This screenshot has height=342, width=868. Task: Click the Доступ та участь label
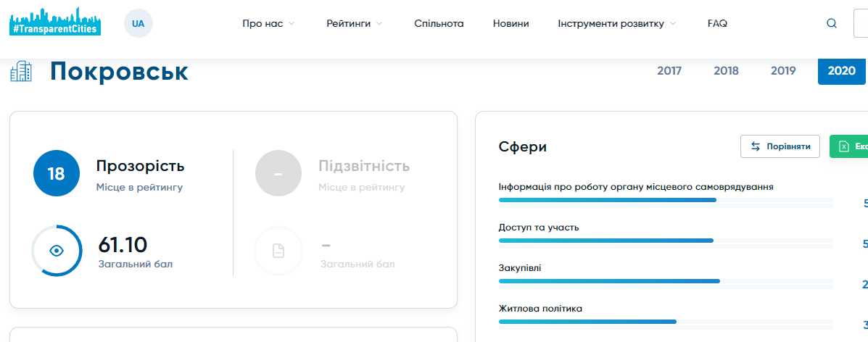(539, 228)
